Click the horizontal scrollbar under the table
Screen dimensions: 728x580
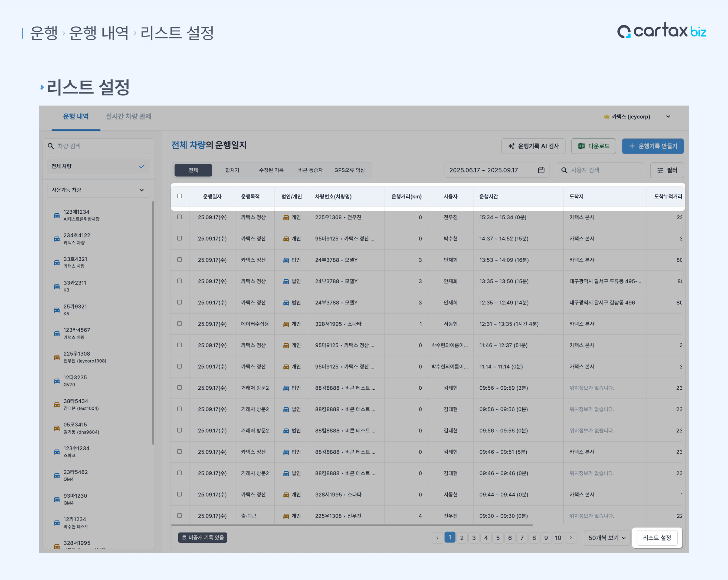[351, 525]
